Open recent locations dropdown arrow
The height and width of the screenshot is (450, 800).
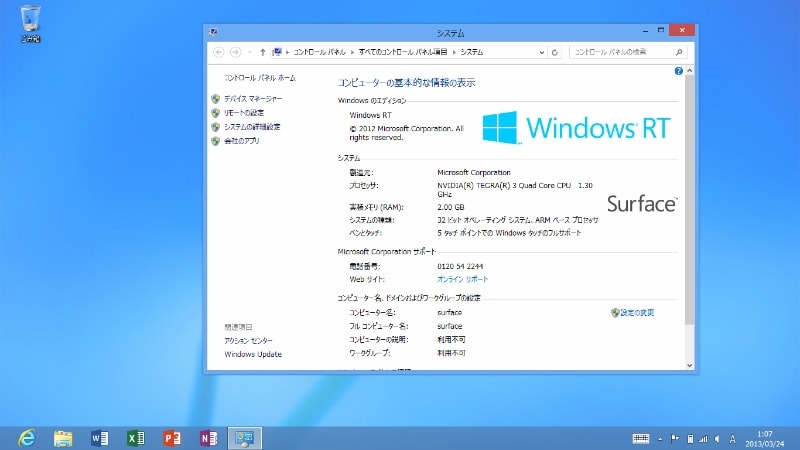click(x=249, y=52)
